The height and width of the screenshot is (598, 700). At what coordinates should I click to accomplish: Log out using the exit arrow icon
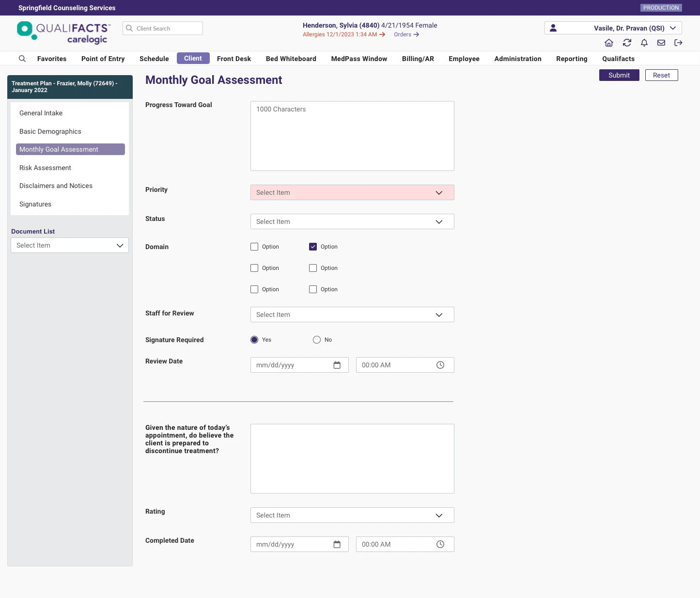[x=678, y=43]
